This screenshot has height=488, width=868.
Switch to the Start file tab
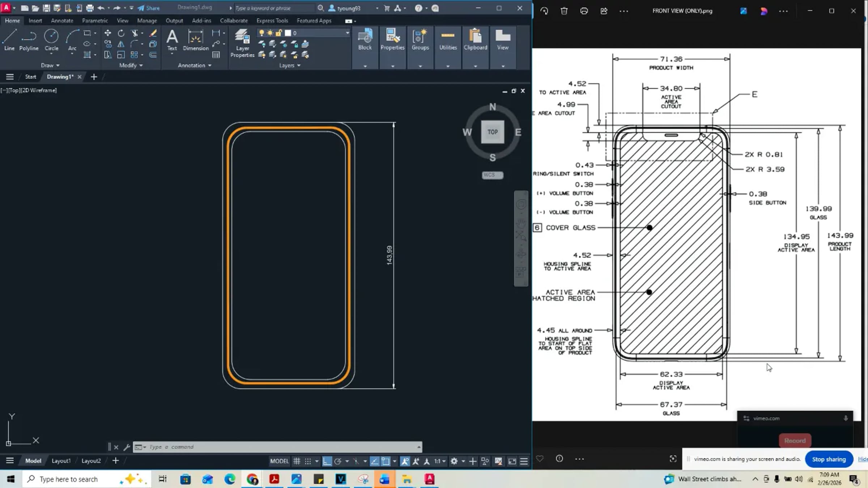pyautogui.click(x=31, y=77)
